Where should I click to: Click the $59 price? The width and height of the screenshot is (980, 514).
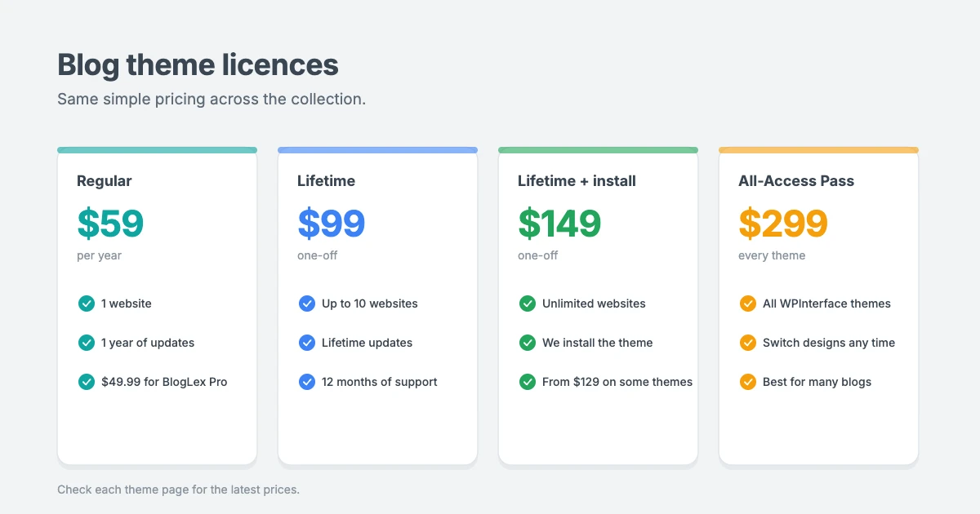click(x=110, y=224)
